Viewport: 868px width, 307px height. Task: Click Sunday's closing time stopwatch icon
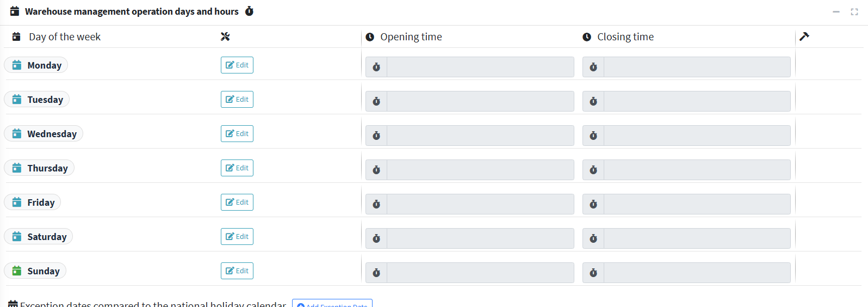coord(593,273)
